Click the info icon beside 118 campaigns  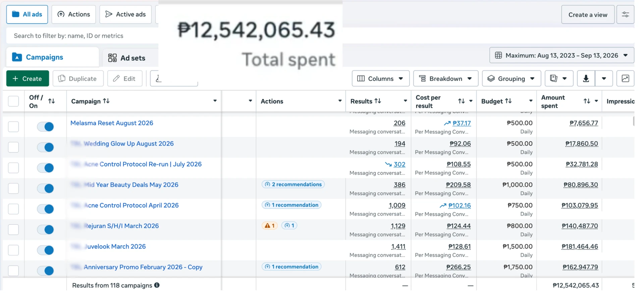tap(157, 285)
